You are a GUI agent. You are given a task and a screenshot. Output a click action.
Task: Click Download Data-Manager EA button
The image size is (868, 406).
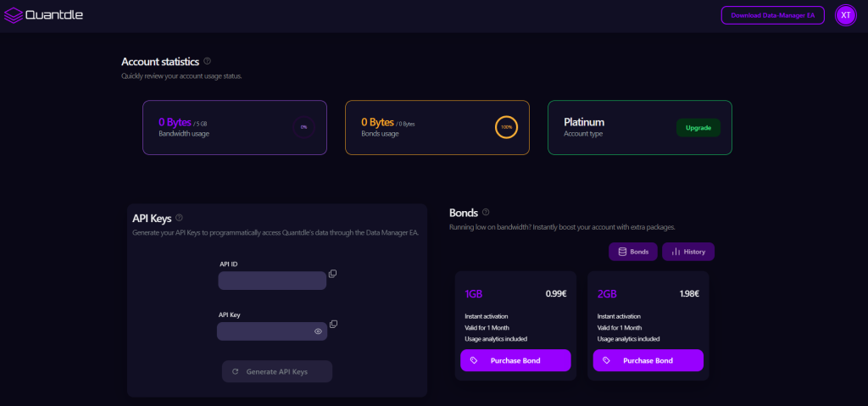click(x=773, y=15)
